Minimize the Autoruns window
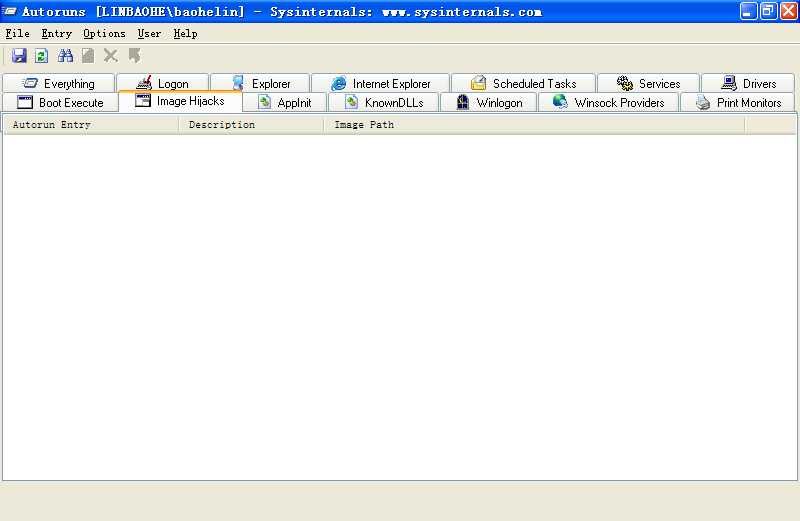 [748, 11]
